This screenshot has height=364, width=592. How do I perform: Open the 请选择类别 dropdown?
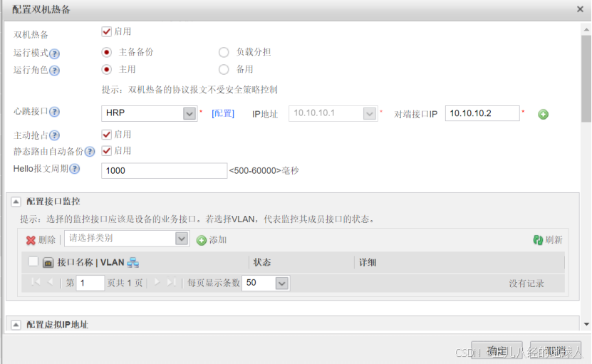coord(182,239)
